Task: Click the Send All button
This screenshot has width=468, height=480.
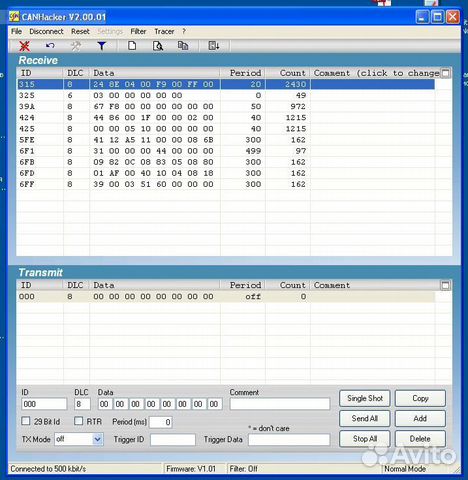Action: pos(365,419)
